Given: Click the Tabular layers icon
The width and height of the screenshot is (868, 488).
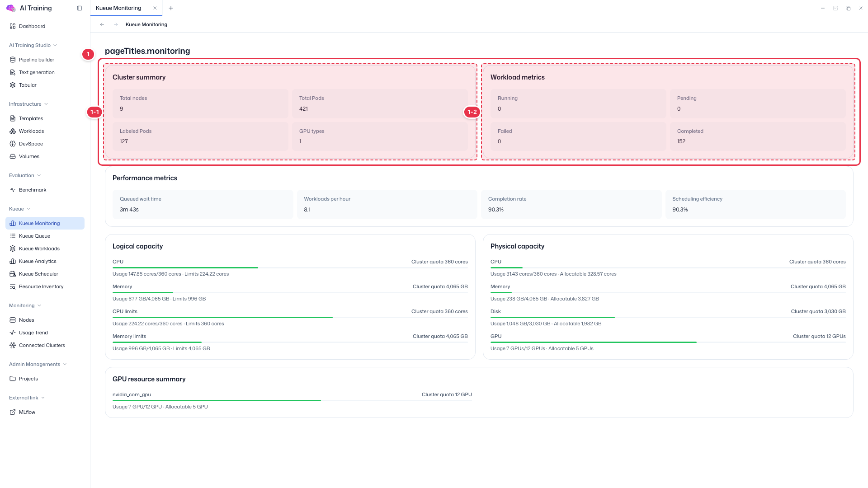Looking at the screenshot, I should click(13, 85).
